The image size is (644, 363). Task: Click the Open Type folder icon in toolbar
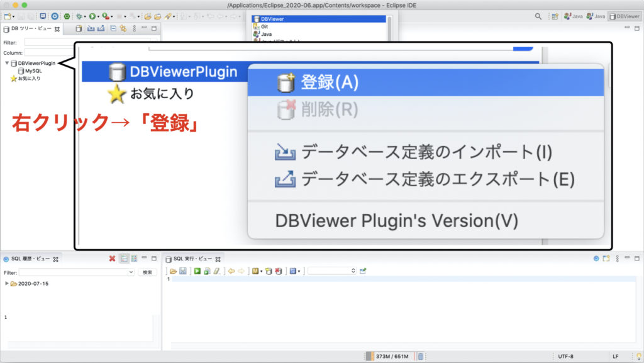(147, 16)
